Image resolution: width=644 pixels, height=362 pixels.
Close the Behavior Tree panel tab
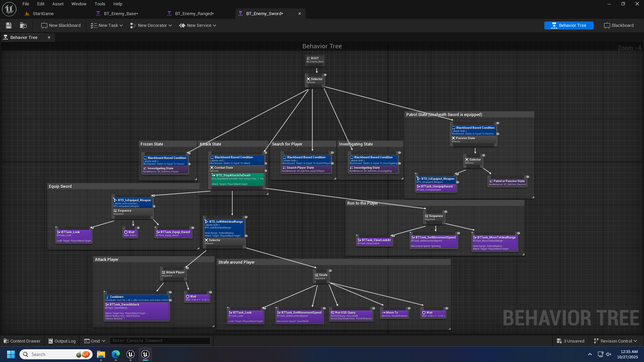click(49, 38)
